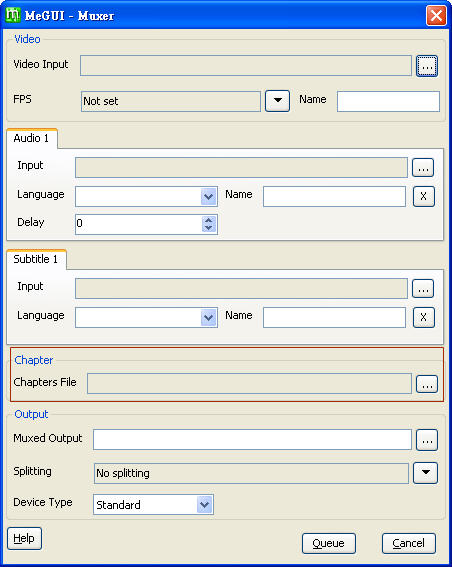The image size is (452, 567).
Task: Increase the audio Delay value
Action: coord(208,220)
